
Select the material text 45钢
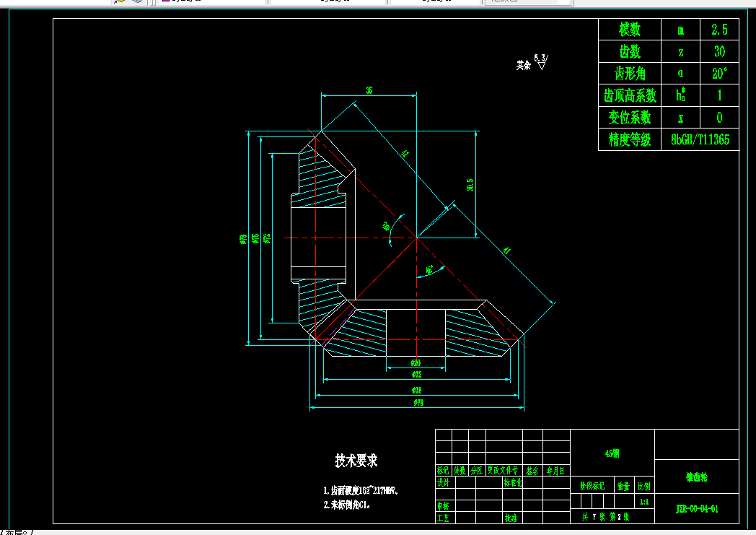point(612,453)
